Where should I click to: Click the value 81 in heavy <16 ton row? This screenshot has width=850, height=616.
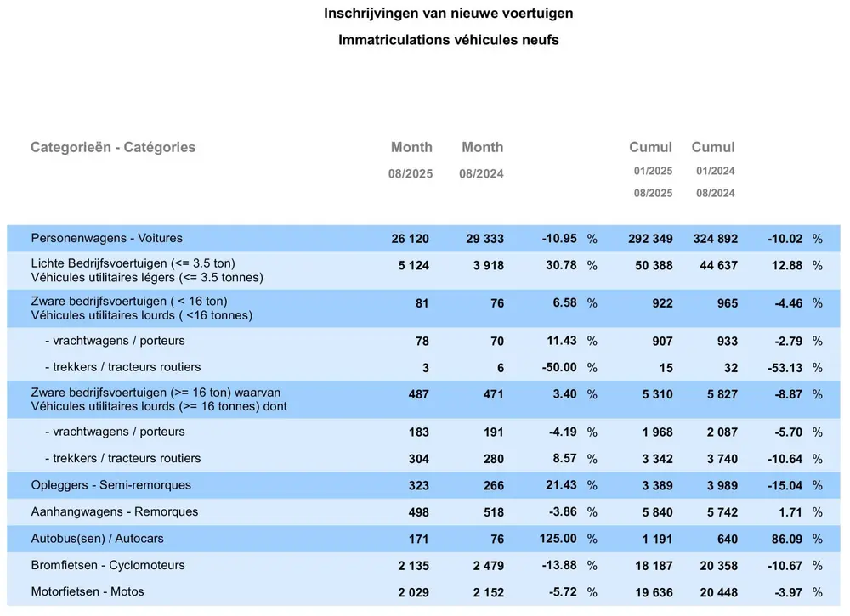[x=422, y=303]
